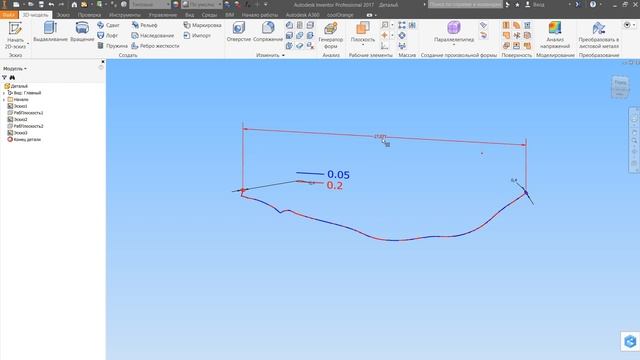This screenshot has width=640, height=360.
Task: Select Эскиз3 in the model tree
Action: (x=18, y=133)
